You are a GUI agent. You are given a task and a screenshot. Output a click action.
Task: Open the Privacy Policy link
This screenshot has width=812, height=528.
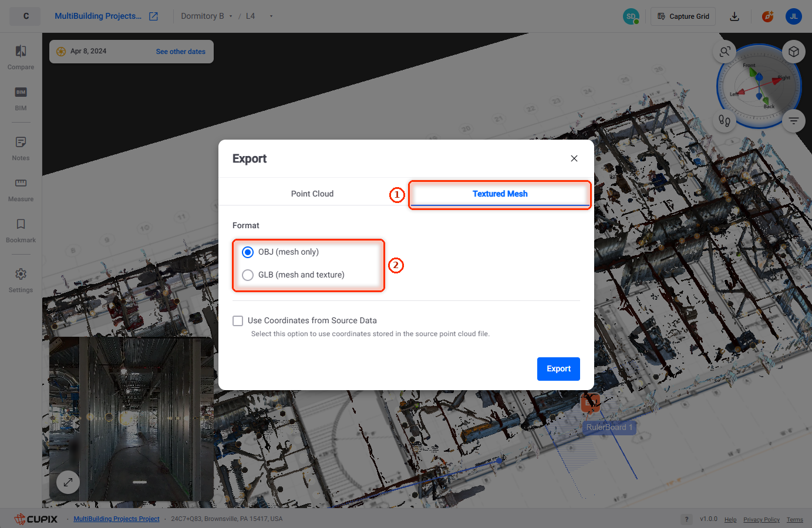(x=762, y=520)
